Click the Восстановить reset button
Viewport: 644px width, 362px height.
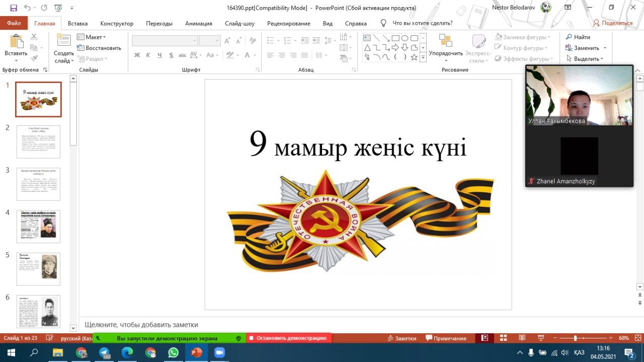click(99, 48)
